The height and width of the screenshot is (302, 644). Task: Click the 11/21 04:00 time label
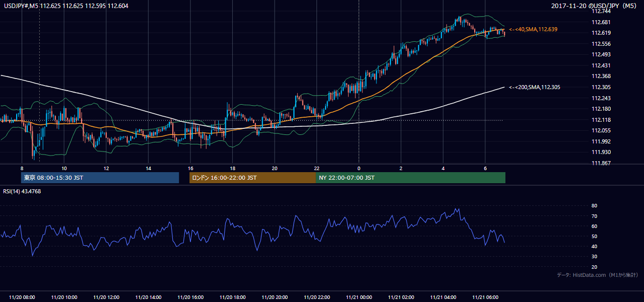pyautogui.click(x=443, y=297)
